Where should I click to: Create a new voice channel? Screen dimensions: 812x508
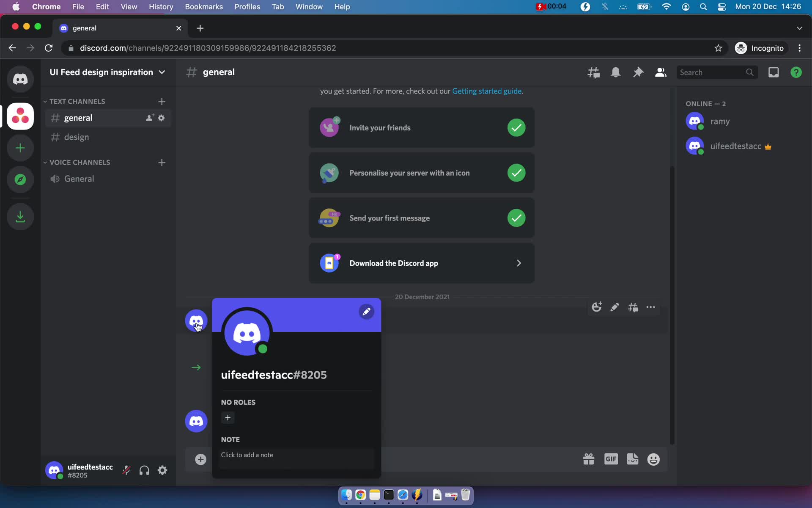tap(162, 163)
